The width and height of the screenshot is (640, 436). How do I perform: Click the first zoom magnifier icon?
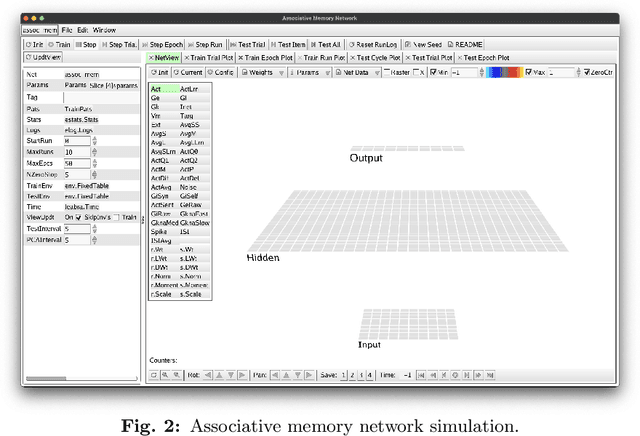165,375
